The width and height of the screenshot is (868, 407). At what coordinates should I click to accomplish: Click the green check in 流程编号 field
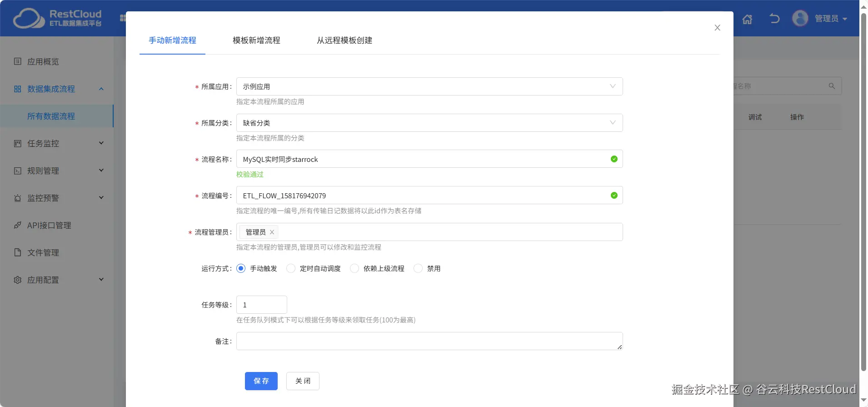[x=614, y=195]
